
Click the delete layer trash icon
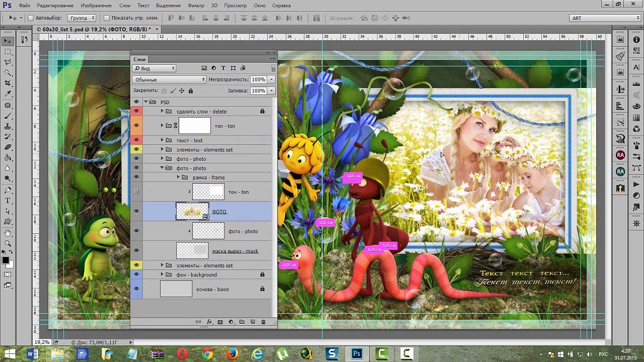(x=263, y=322)
